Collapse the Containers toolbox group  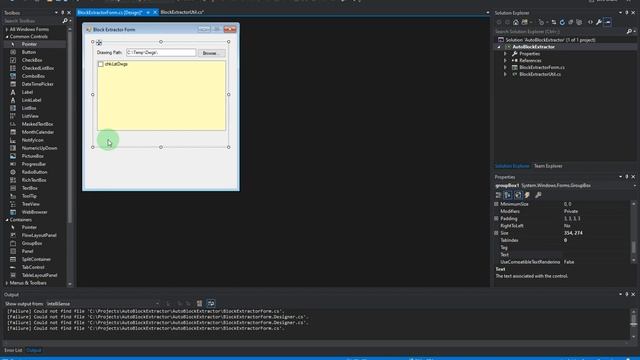click(7, 220)
